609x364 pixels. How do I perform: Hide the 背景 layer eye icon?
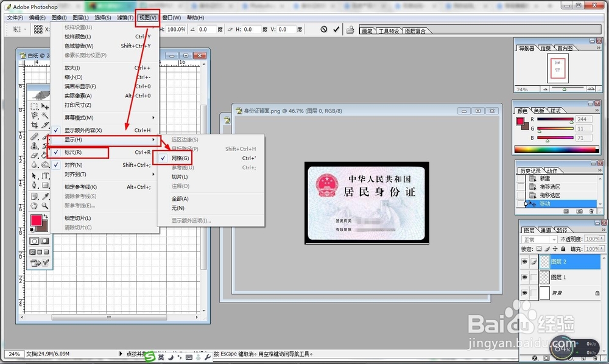524,293
